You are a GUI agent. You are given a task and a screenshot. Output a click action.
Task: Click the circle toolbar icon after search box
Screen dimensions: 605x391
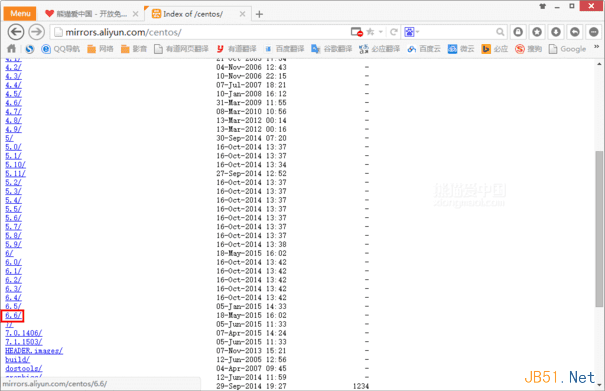coord(518,32)
